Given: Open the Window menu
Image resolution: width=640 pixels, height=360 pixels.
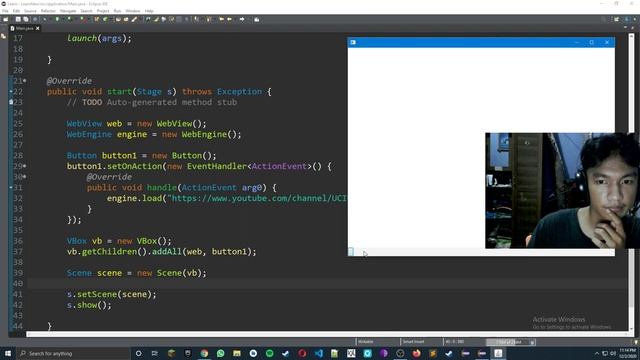Looking at the screenshot, I should [x=133, y=11].
